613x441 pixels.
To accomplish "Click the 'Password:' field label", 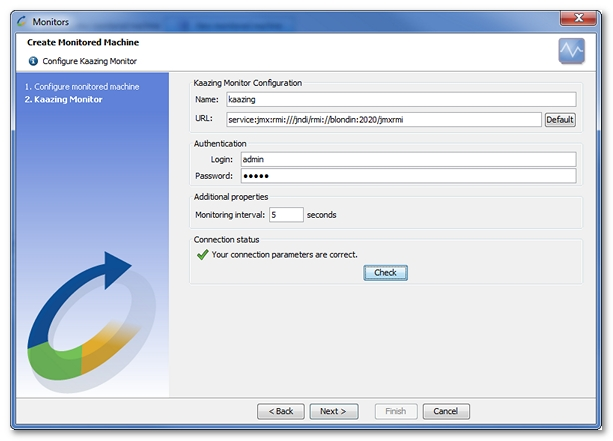I will tap(214, 176).
